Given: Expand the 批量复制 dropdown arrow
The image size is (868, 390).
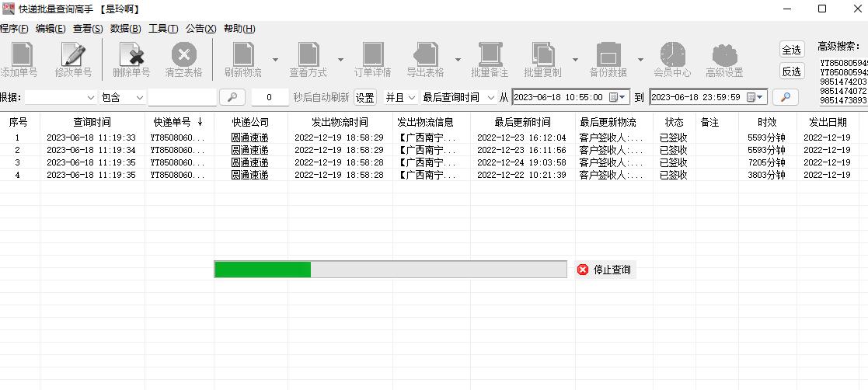Looking at the screenshot, I should tap(575, 59).
